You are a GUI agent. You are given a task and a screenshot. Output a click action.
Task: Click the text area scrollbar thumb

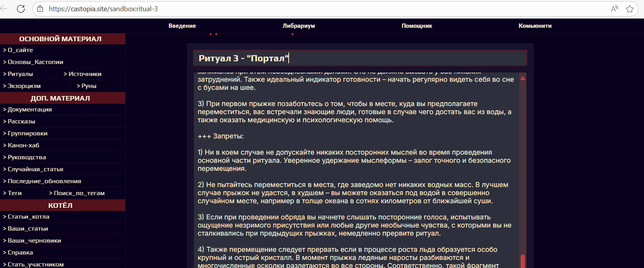523,261
